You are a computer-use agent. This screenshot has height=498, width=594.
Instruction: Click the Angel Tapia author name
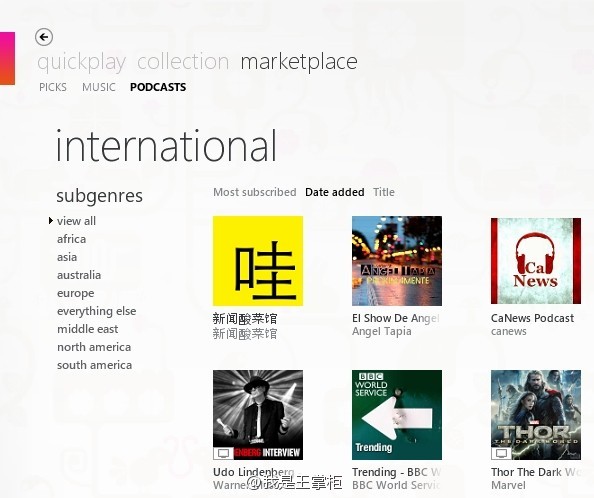click(381, 331)
